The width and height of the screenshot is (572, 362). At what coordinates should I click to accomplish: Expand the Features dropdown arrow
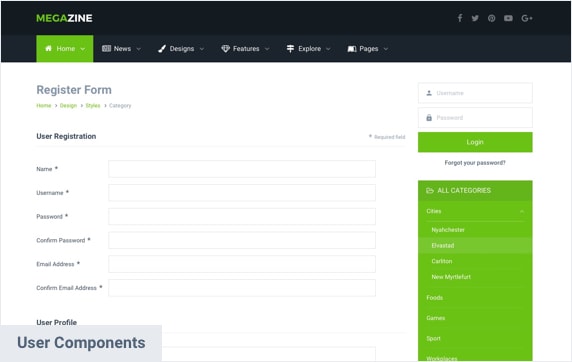click(x=267, y=49)
